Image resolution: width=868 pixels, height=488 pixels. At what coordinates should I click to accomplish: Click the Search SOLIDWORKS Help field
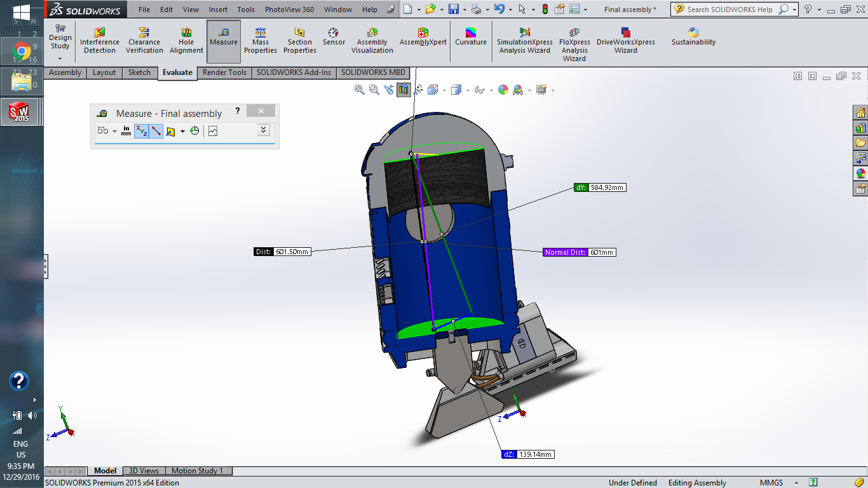point(731,10)
